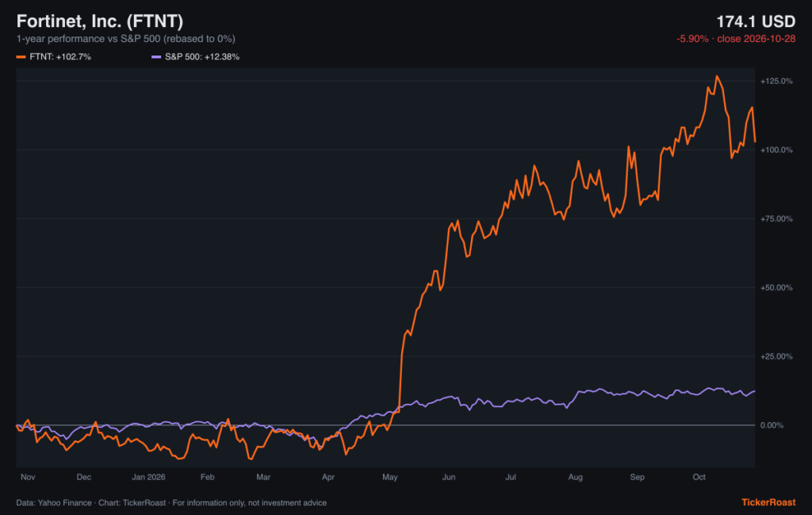Click the TickerRoast brand text at bottom right

click(x=768, y=502)
